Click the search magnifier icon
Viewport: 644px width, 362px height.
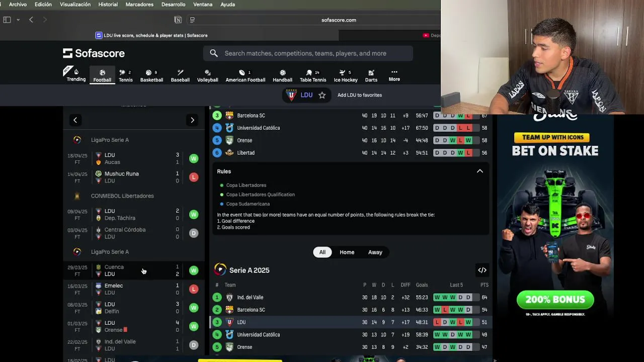coord(214,53)
